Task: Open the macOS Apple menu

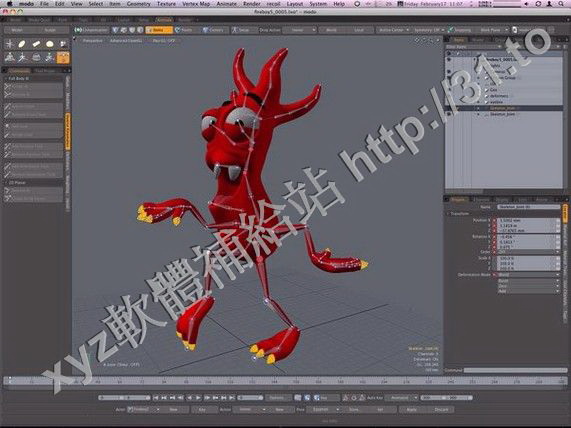Action: (x=10, y=4)
